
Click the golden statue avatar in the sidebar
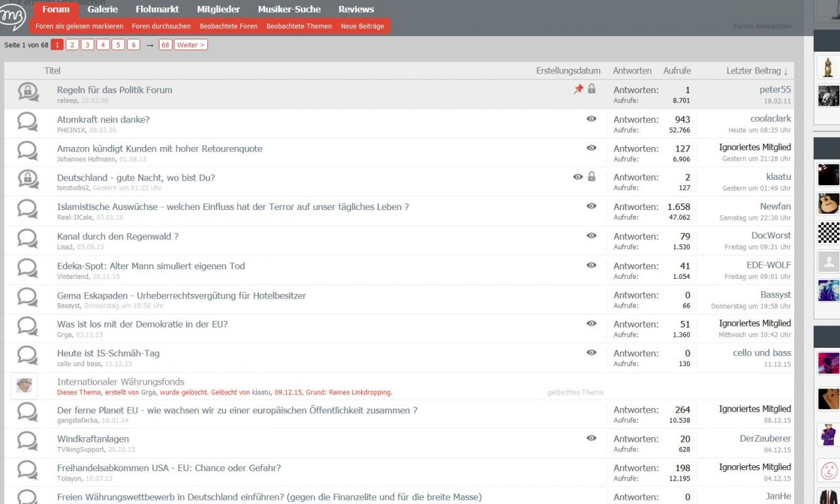click(x=828, y=66)
